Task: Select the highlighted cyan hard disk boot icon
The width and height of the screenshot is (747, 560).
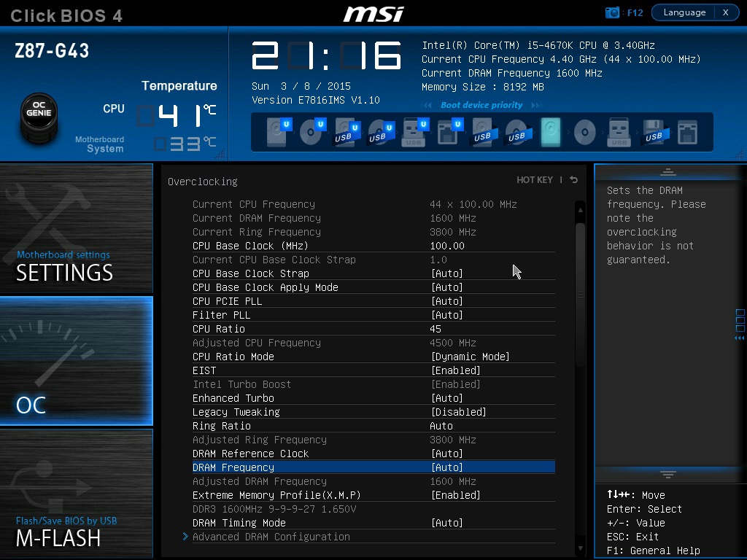Action: click(x=551, y=132)
